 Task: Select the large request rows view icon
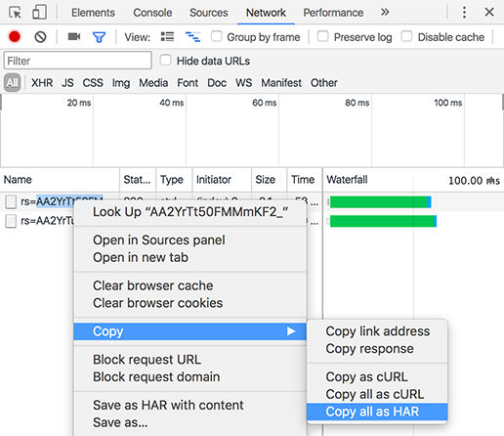pyautogui.click(x=167, y=36)
